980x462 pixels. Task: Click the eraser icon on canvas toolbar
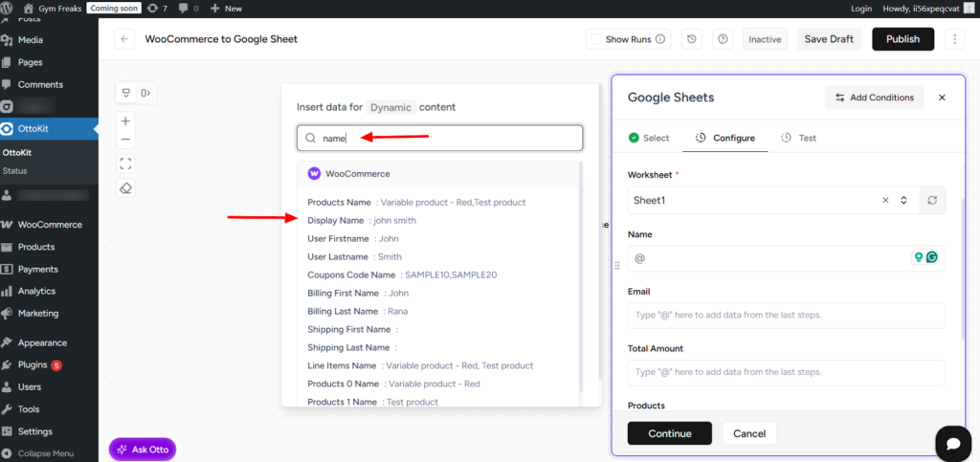tap(125, 187)
